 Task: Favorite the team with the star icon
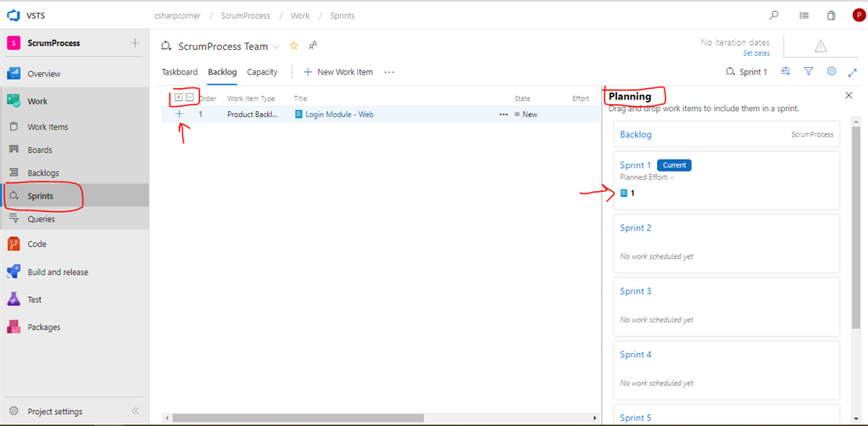(x=294, y=46)
